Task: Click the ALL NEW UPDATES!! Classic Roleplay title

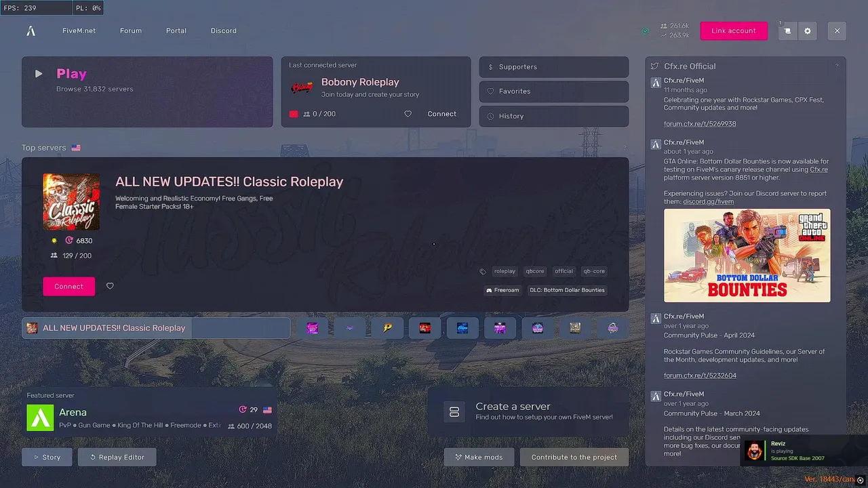Action: tap(229, 182)
